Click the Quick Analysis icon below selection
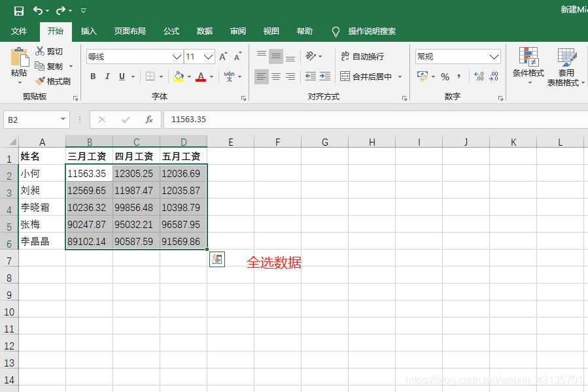588x392 pixels. point(217,259)
